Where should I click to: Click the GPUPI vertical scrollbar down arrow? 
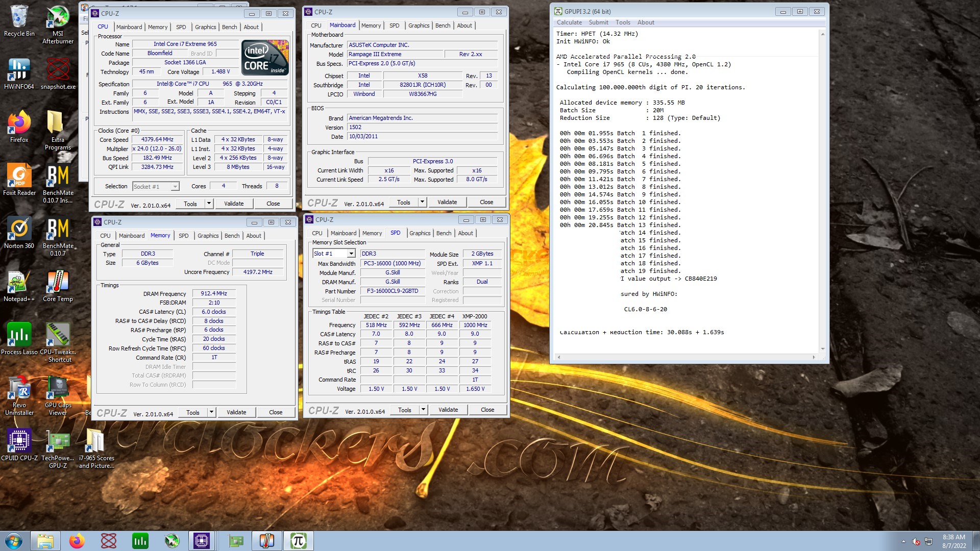(x=822, y=349)
